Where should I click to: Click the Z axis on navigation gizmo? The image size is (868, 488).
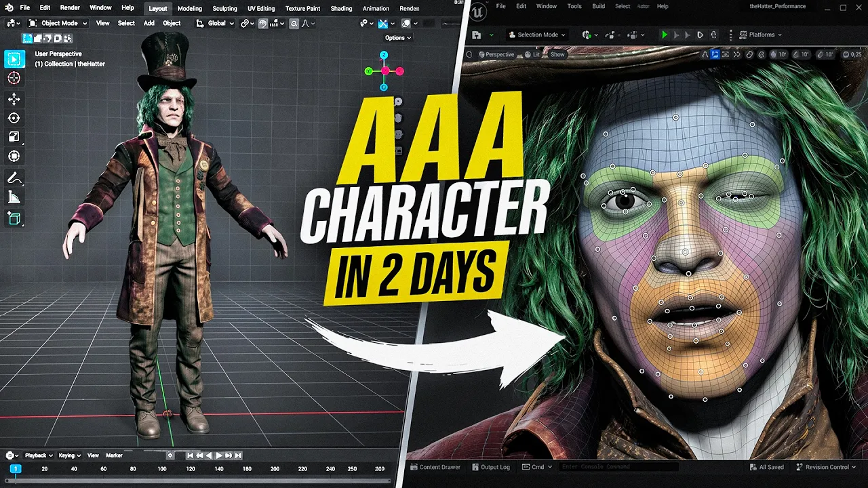[x=384, y=55]
